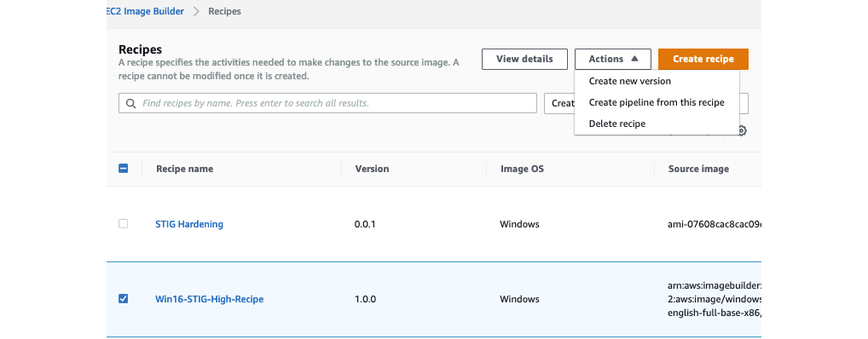The height and width of the screenshot is (339, 868).
Task: Choose Delete recipe menu entry
Action: tap(616, 124)
